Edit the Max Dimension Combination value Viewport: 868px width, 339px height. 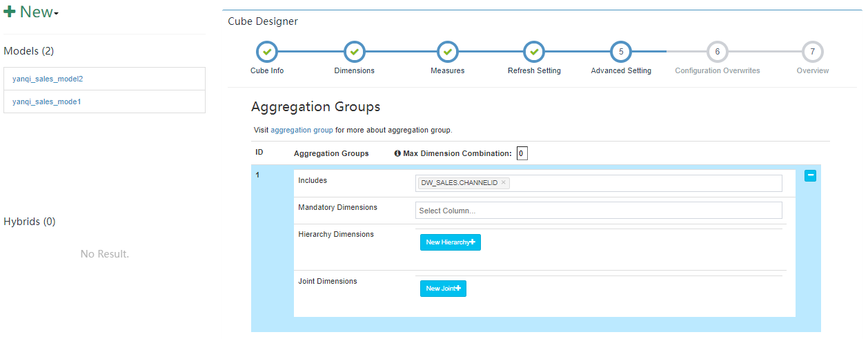(x=522, y=153)
